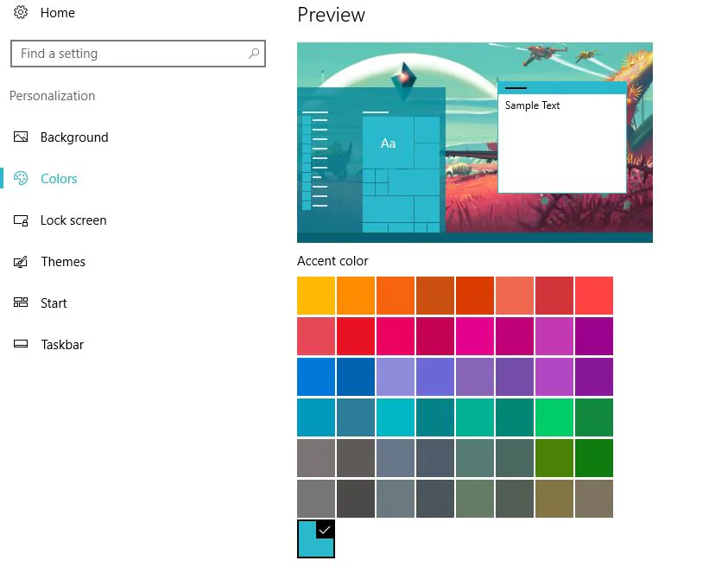The height and width of the screenshot is (567, 728).
Task: Select the first gray swatch, fifth row
Action: coord(316,458)
